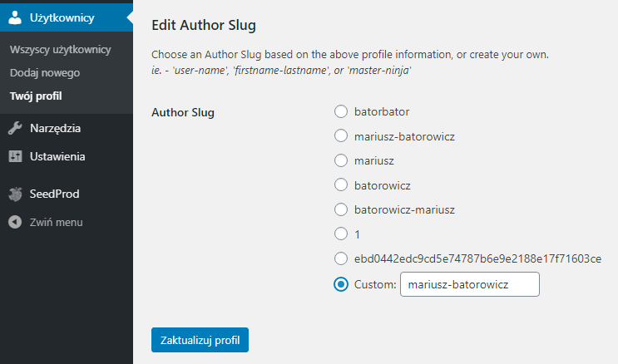The height and width of the screenshot is (364, 618).
Task: Select the ebd0442edc hash slug option
Action: [340, 258]
